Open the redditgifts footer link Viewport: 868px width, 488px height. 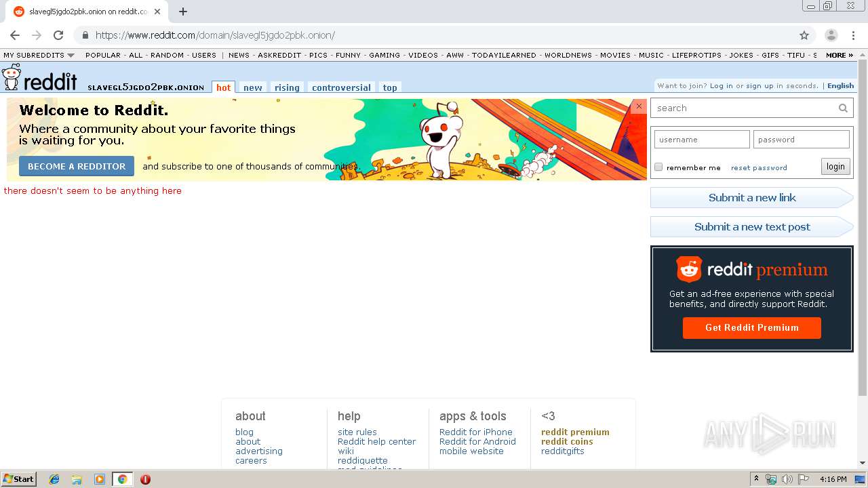pos(562,451)
